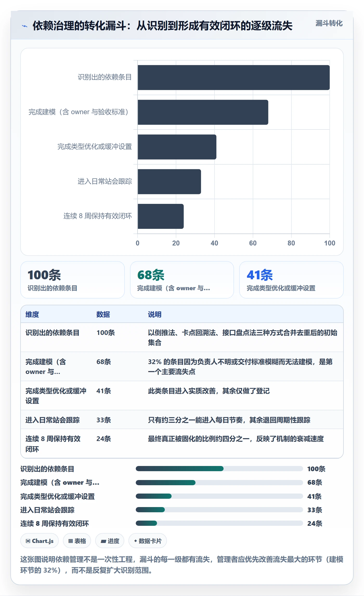Click the 24条 table cell
The height and width of the screenshot is (596, 364).
104,439
